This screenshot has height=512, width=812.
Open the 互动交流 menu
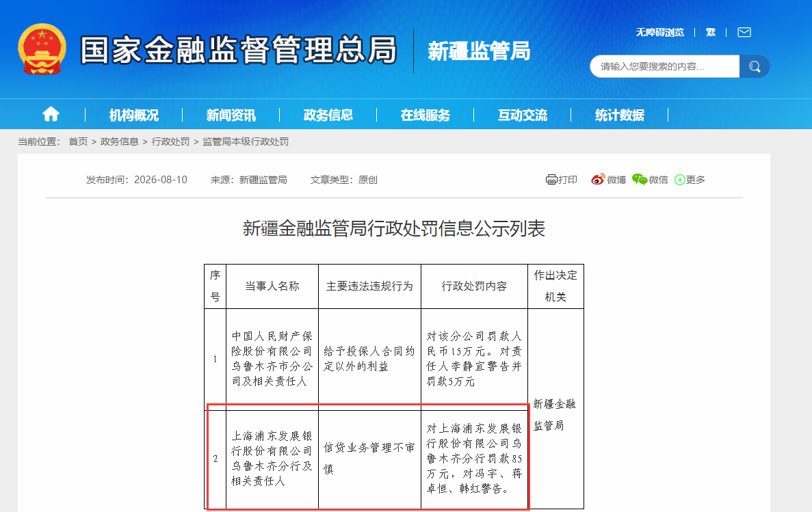[523, 115]
